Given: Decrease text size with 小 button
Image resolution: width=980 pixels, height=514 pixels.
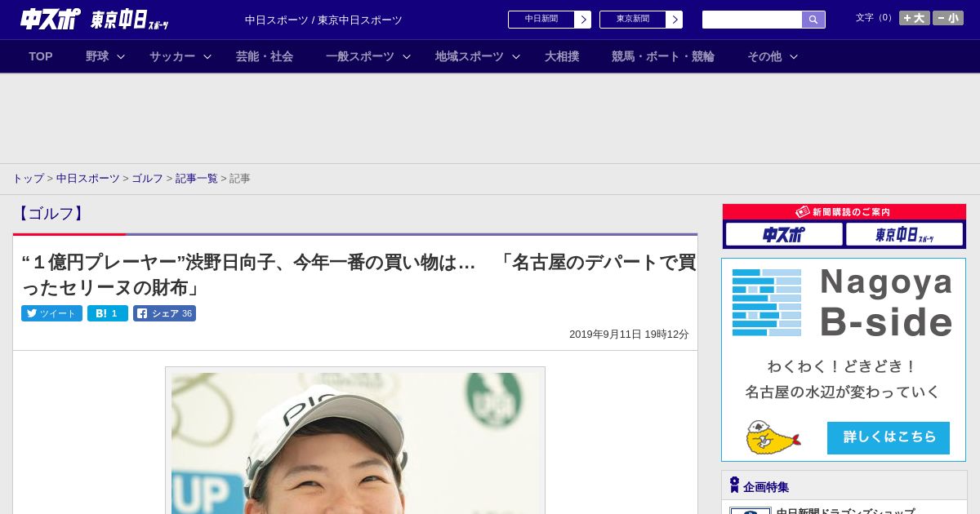Looking at the screenshot, I should pyautogui.click(x=948, y=18).
